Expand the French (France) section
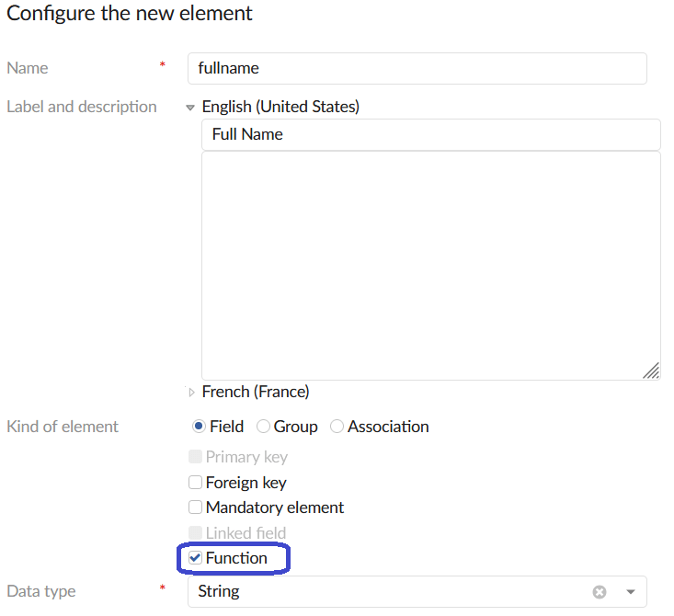674x616 pixels. pyautogui.click(x=191, y=393)
